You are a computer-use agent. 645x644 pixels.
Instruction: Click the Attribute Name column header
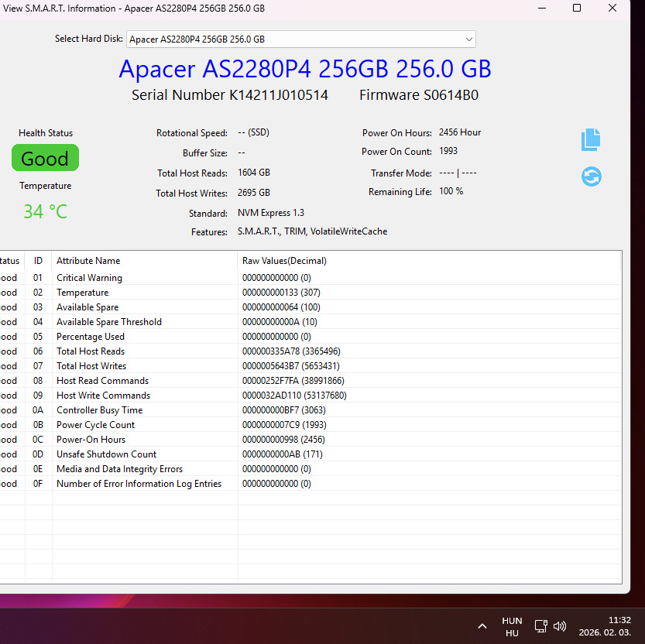(x=144, y=261)
